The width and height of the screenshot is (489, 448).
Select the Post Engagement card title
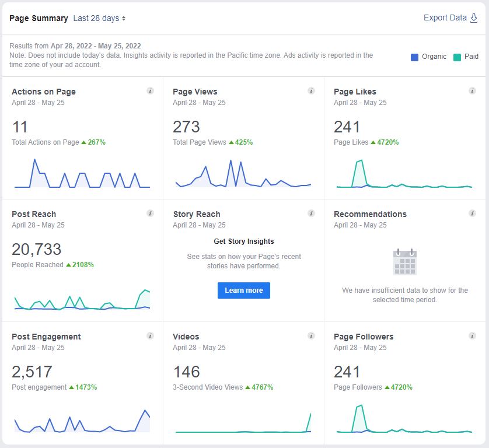[x=46, y=337]
